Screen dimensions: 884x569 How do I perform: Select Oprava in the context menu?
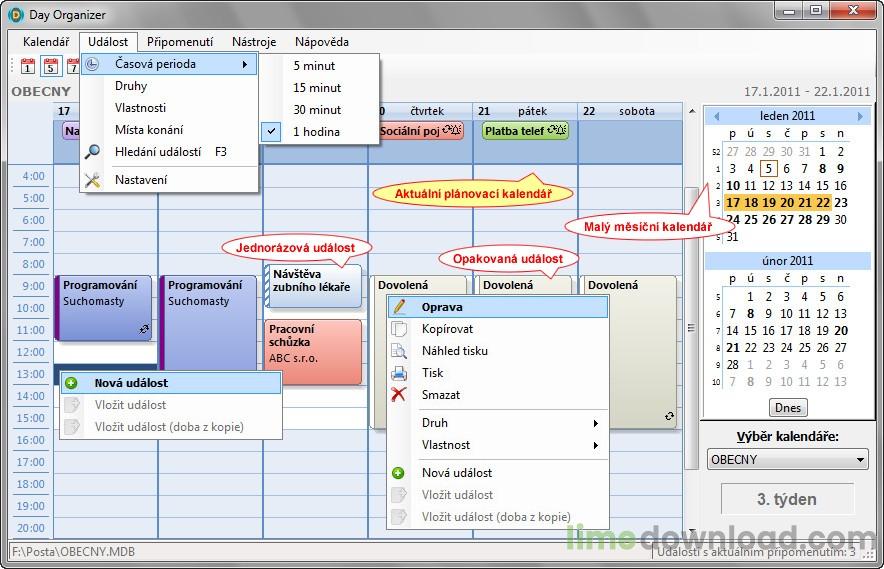tap(498, 307)
